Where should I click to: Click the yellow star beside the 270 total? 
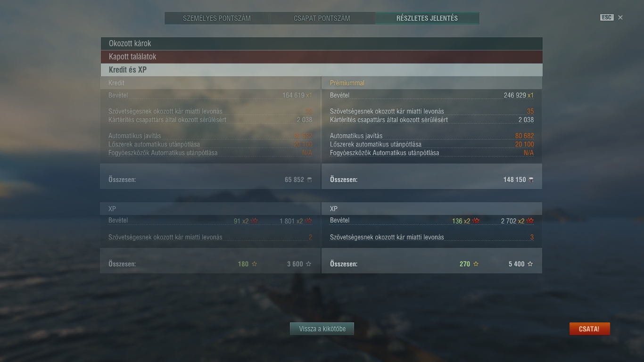(476, 264)
